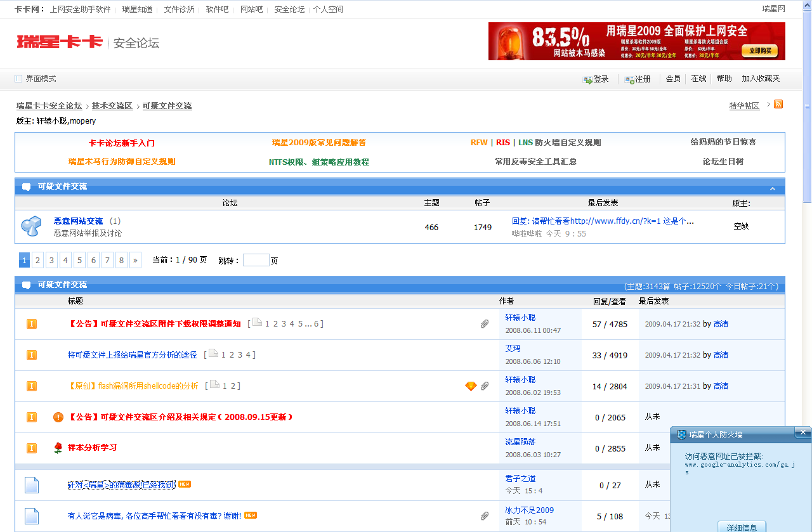Image resolution: width=812 pixels, height=532 pixels.
Task: Click the page icon beside 附件下载权限调整通知 page numbers
Action: point(257,323)
